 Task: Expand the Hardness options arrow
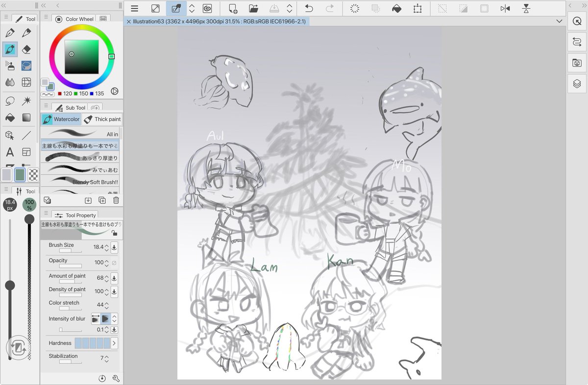point(114,343)
